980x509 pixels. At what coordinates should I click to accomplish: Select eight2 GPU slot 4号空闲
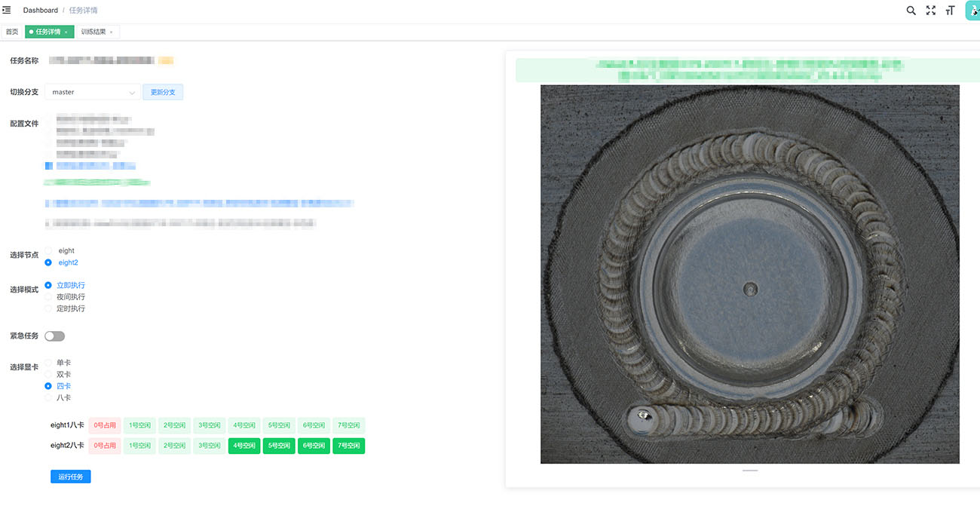click(243, 446)
